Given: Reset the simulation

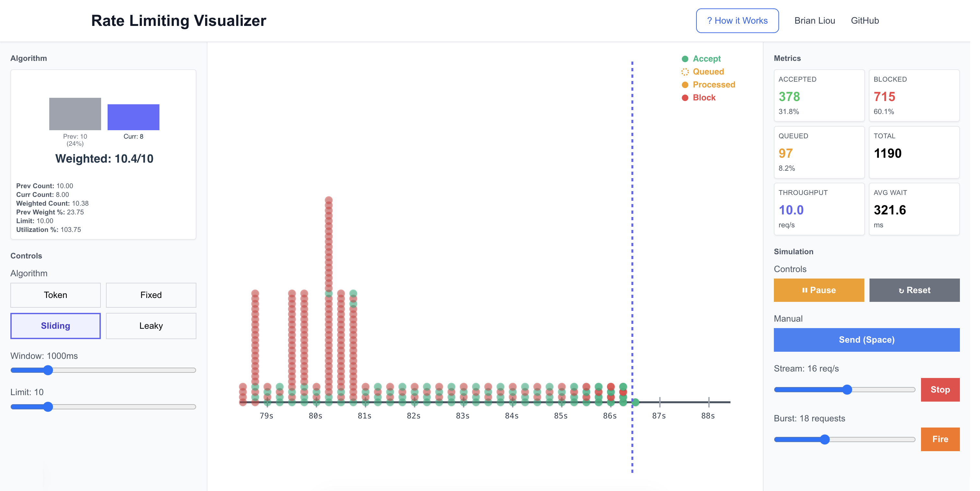Looking at the screenshot, I should pos(914,290).
